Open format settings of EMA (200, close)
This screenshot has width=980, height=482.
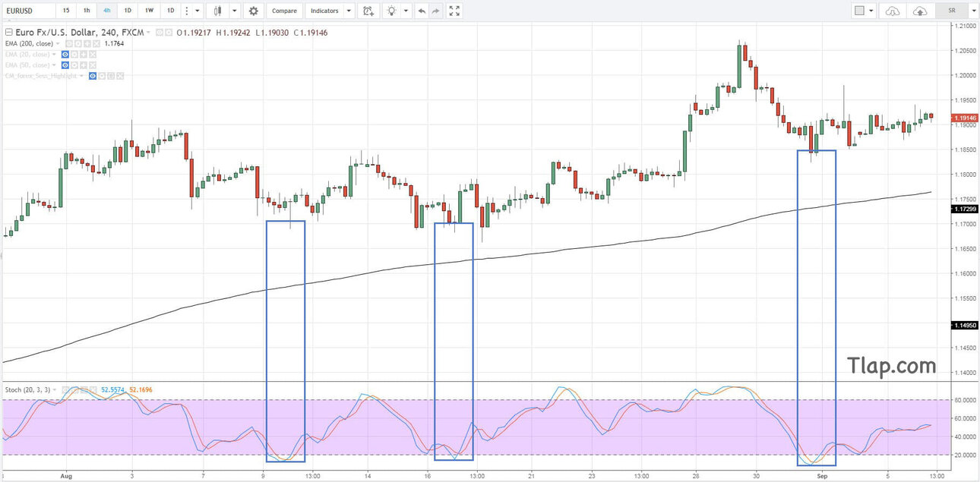click(x=78, y=44)
